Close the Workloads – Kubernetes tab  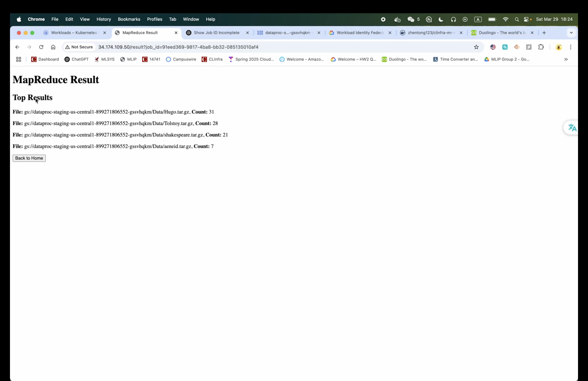(x=104, y=33)
